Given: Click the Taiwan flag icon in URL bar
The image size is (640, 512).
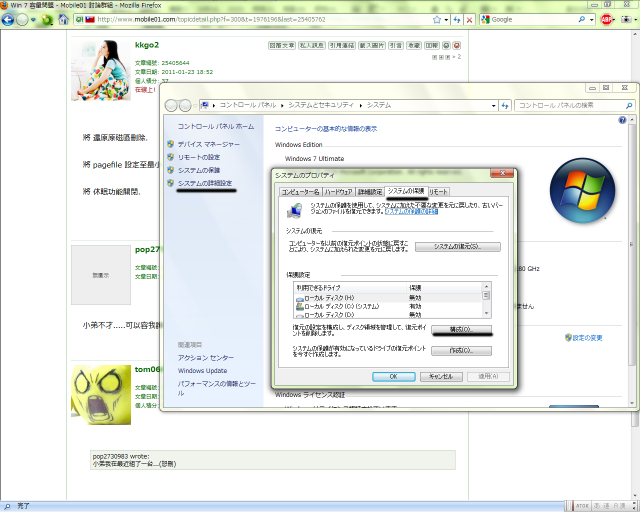Looking at the screenshot, I should [90, 19].
